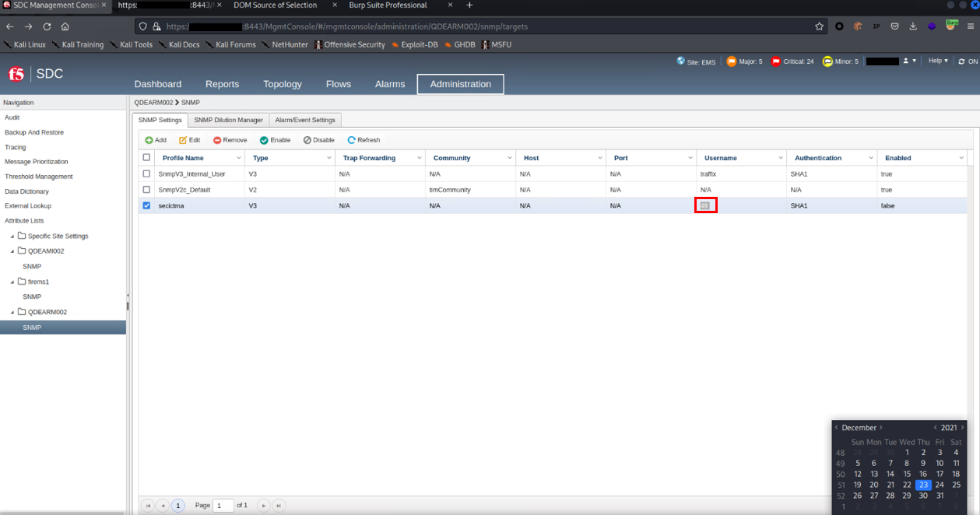980x515 pixels.
Task: Bookmark this page with the star icon
Action: [819, 26]
